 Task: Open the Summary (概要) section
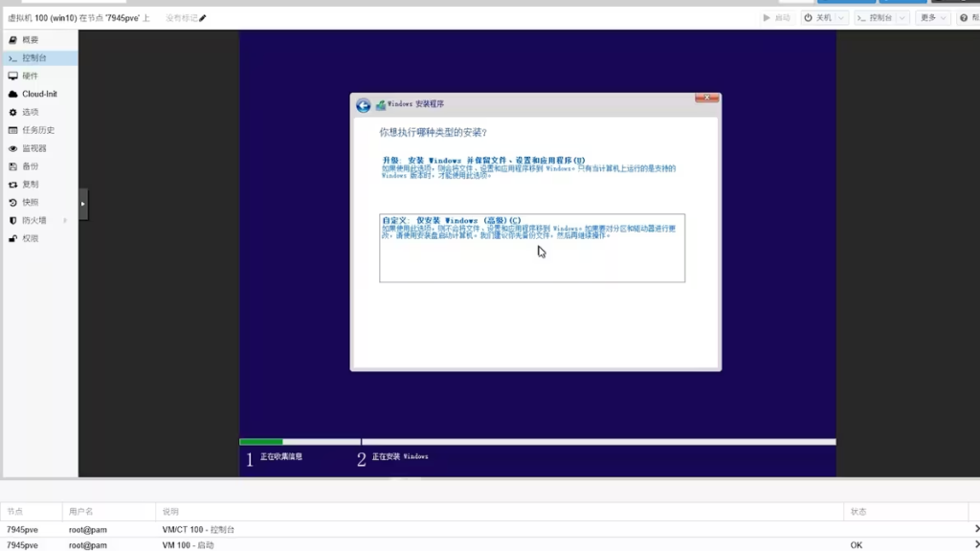(31, 40)
